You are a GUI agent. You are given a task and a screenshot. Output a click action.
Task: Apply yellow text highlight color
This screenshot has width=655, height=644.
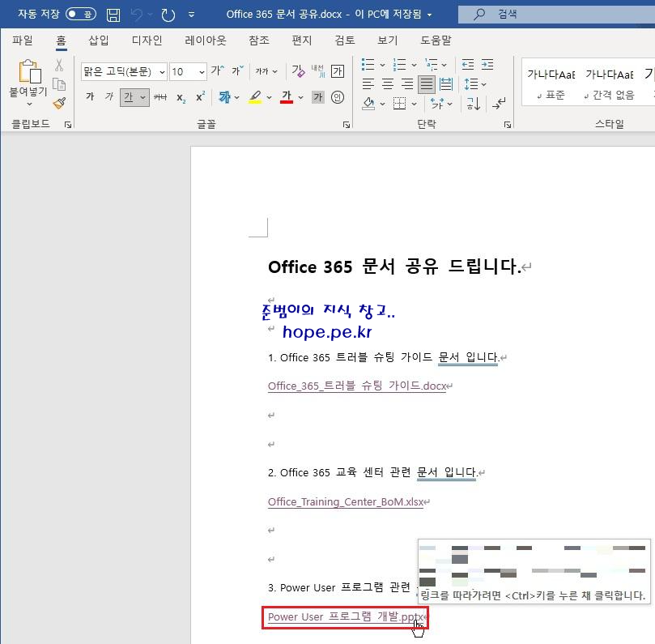tap(255, 97)
